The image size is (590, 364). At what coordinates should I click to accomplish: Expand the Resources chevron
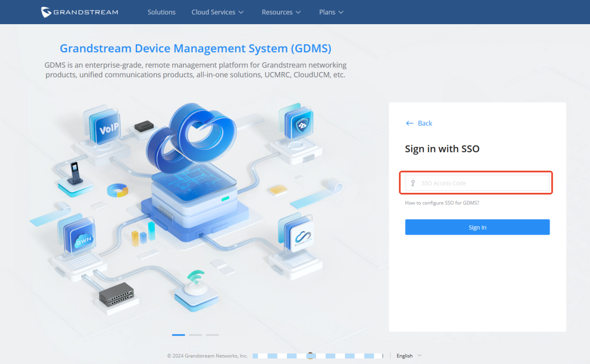point(298,13)
